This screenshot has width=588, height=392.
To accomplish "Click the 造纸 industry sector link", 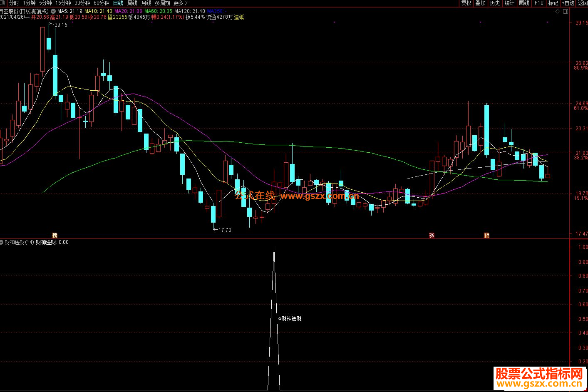I will point(239,17).
